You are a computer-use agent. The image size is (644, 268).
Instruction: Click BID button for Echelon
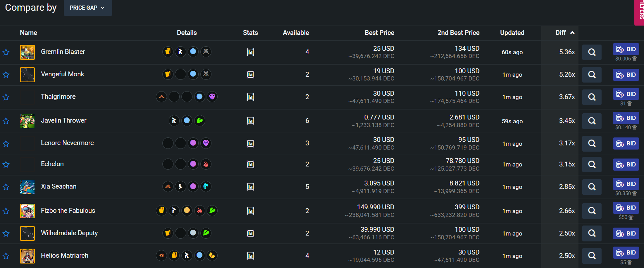[x=626, y=164]
